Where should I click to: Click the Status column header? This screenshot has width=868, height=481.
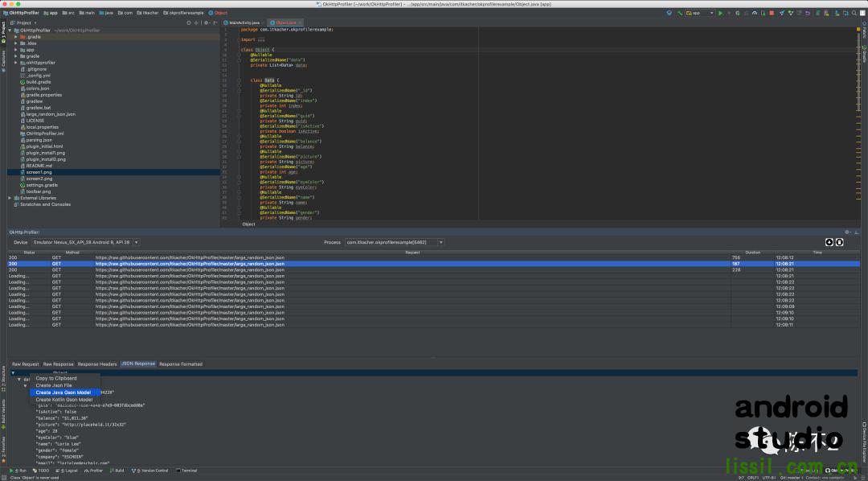30,252
